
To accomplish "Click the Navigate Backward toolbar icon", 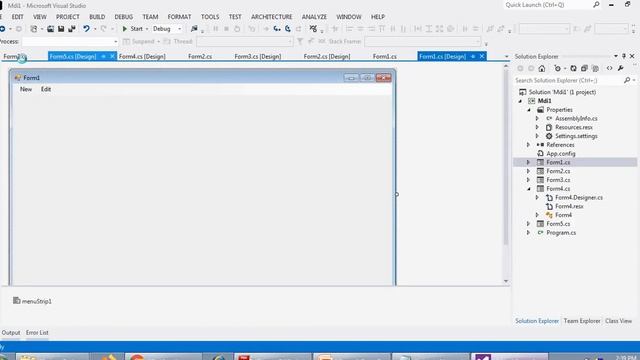I will [2, 29].
